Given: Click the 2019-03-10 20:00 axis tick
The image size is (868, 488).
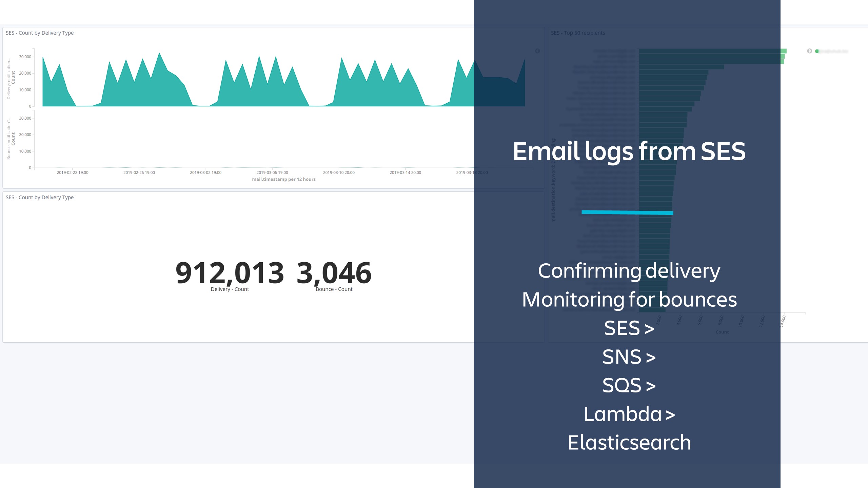Looking at the screenshot, I should click(x=339, y=172).
